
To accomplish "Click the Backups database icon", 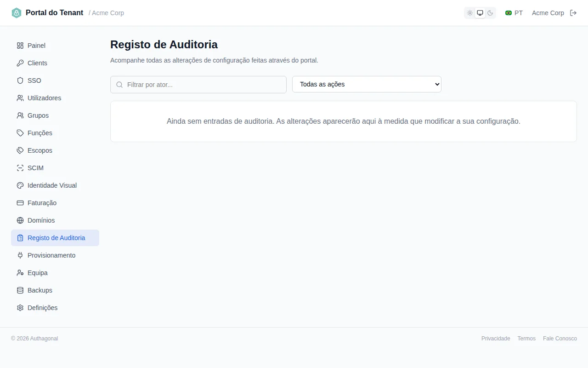I will click(x=20, y=290).
